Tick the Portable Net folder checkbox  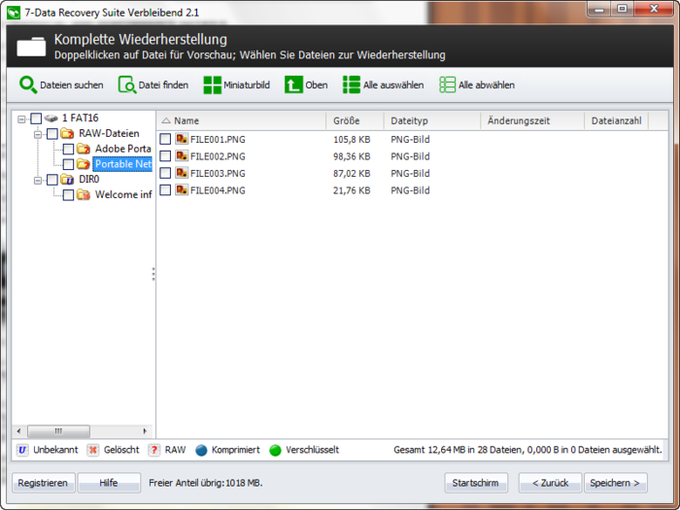pyautogui.click(x=69, y=164)
